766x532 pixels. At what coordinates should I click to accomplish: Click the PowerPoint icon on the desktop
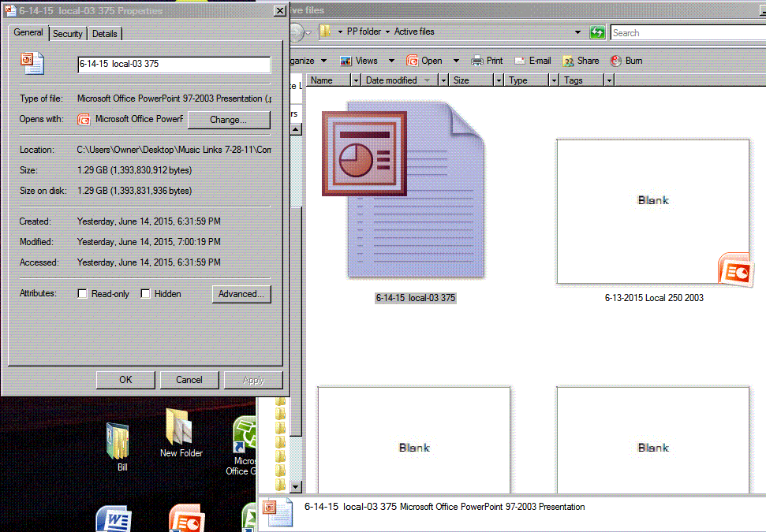tap(187, 519)
